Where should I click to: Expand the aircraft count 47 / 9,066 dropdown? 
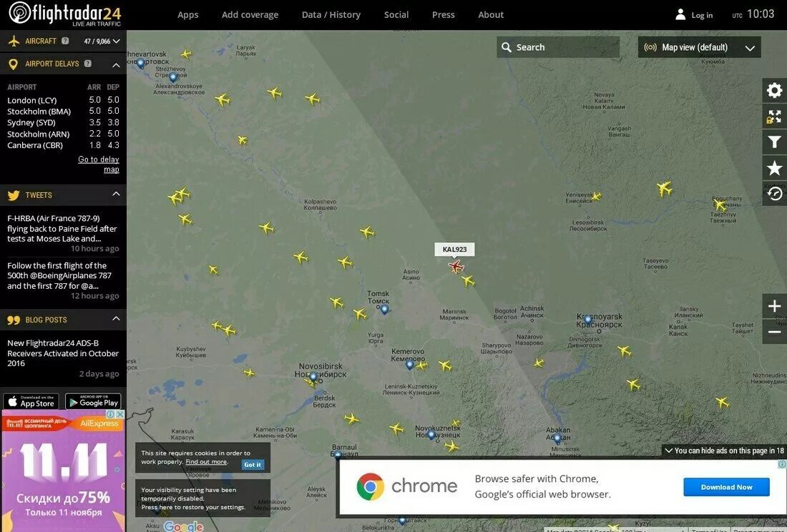tap(102, 41)
